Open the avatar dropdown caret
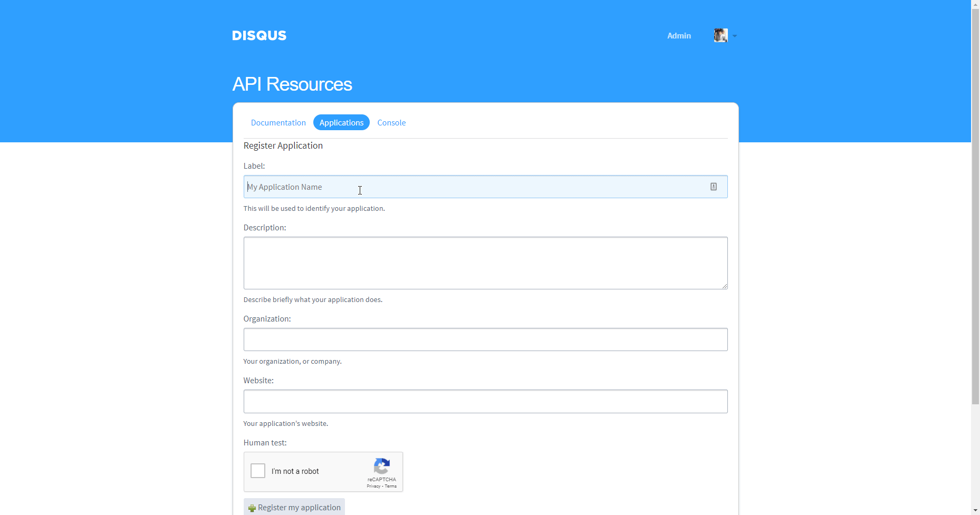Image resolution: width=980 pixels, height=515 pixels. point(735,35)
